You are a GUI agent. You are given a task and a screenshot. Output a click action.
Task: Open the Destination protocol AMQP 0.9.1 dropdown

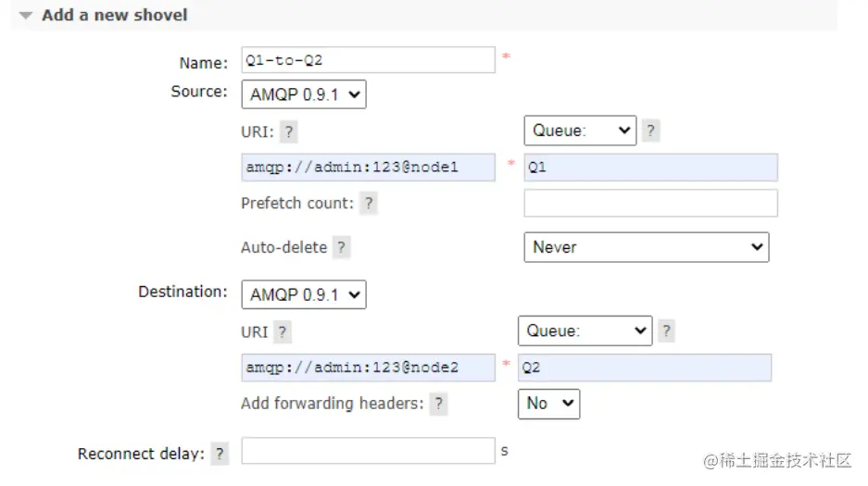click(x=304, y=294)
